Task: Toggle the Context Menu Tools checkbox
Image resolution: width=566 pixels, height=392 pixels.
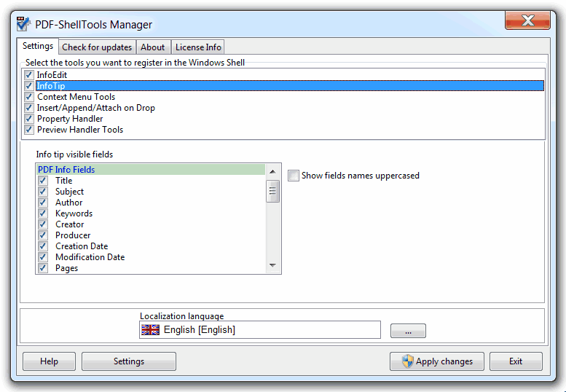Action: [x=29, y=97]
